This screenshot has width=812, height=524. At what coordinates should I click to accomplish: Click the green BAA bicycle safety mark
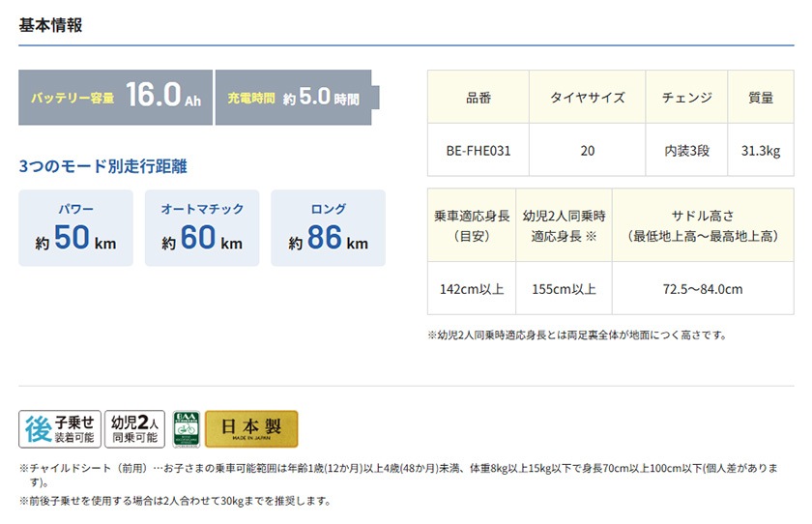pos(185,428)
